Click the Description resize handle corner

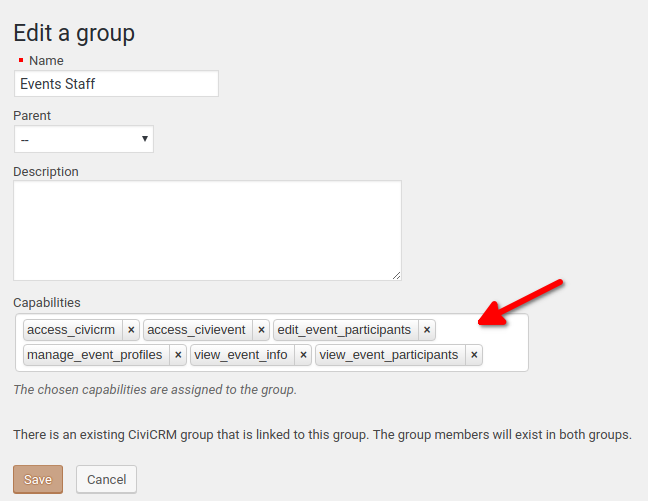click(x=396, y=276)
